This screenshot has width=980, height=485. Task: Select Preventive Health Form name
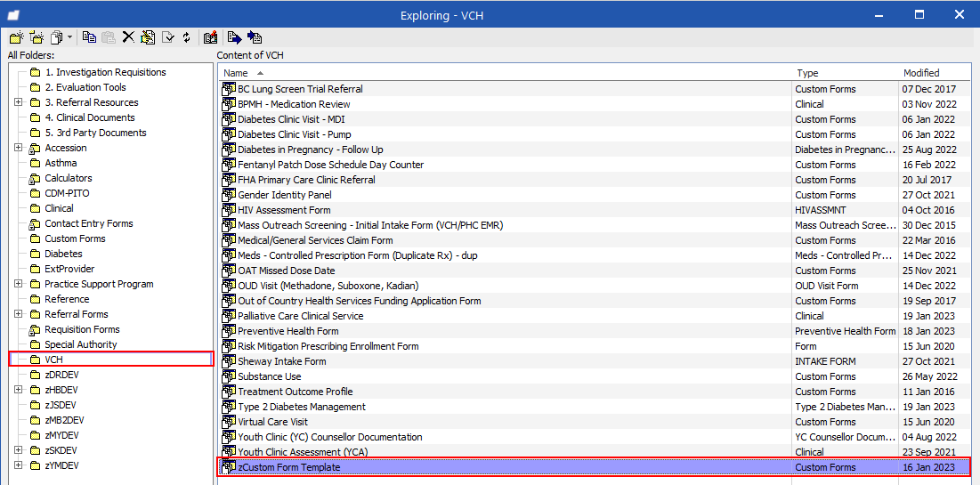288,331
